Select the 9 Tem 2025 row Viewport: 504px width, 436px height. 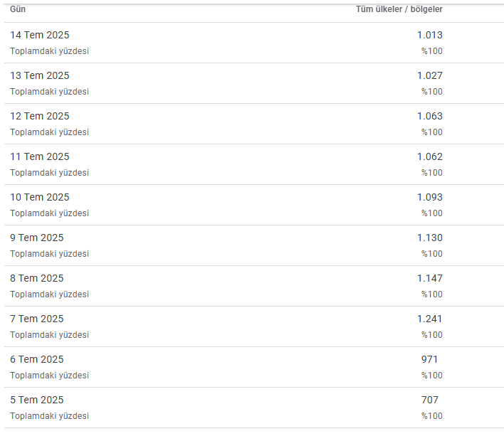click(254, 245)
